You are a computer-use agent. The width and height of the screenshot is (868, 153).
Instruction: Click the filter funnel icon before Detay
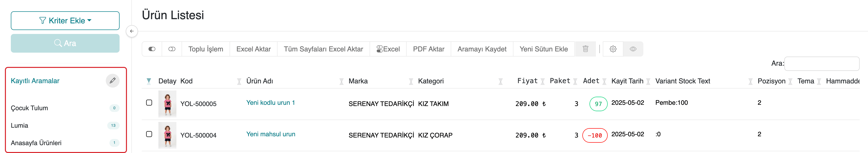(149, 81)
